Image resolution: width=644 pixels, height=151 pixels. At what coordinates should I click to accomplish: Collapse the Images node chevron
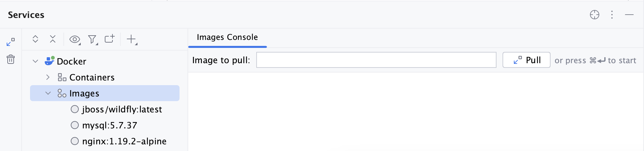point(48,93)
